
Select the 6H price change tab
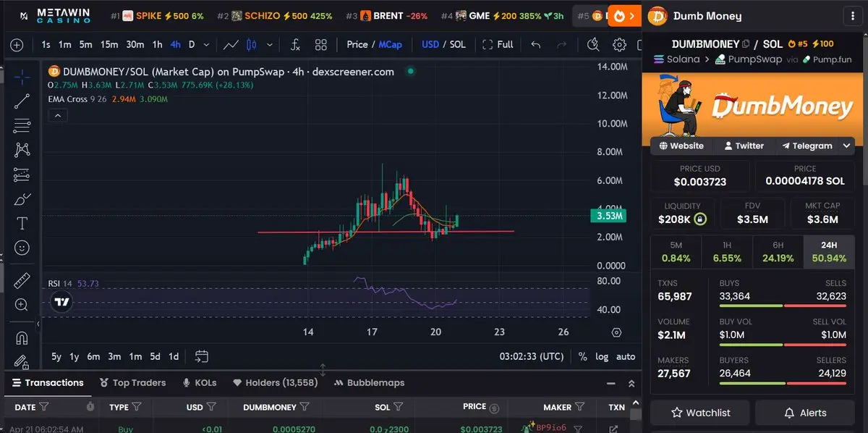778,252
